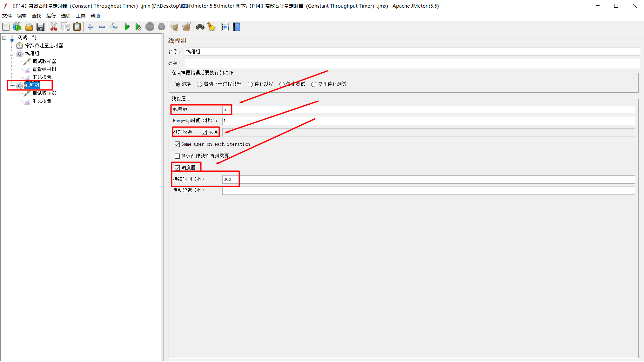Click the Function Helper list icon
The width and height of the screenshot is (644, 362).
tap(225, 27)
